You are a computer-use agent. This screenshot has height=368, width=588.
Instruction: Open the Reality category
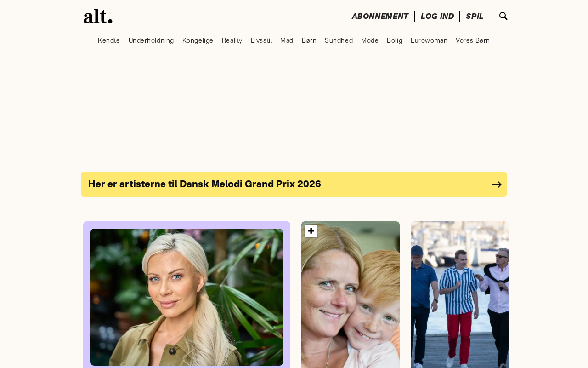pos(232,40)
